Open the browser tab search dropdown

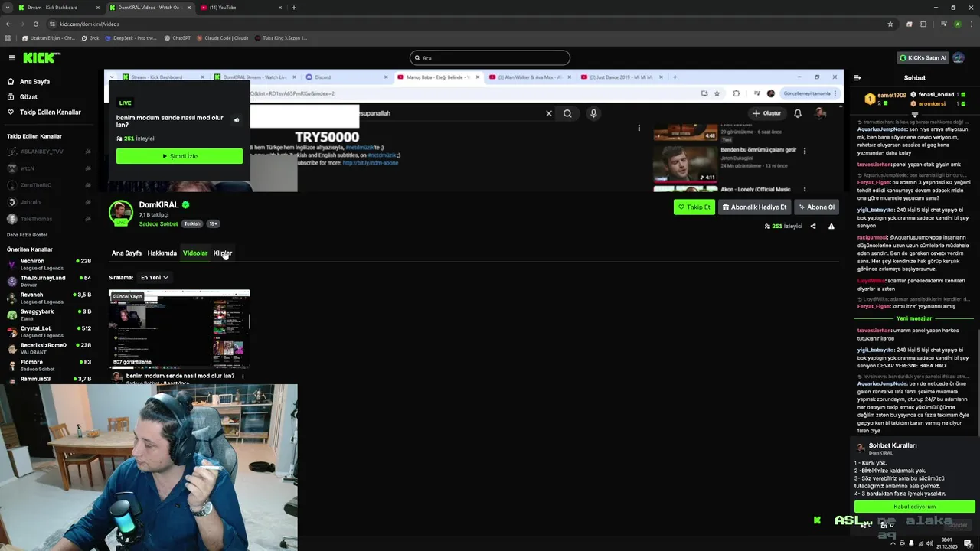pos(8,8)
